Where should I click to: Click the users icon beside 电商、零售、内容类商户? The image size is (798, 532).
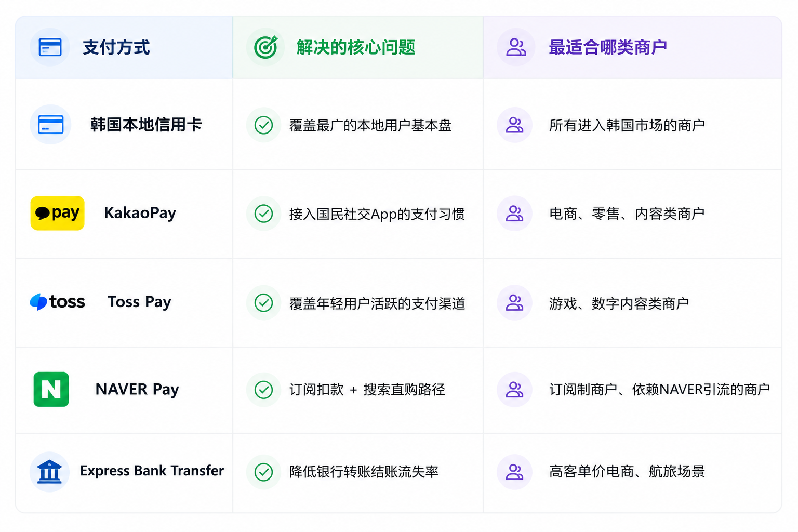[514, 214]
